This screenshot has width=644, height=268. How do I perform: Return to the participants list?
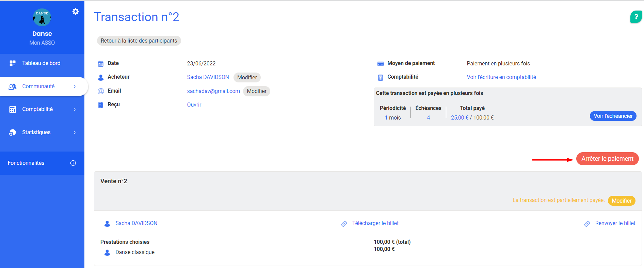[x=139, y=41]
